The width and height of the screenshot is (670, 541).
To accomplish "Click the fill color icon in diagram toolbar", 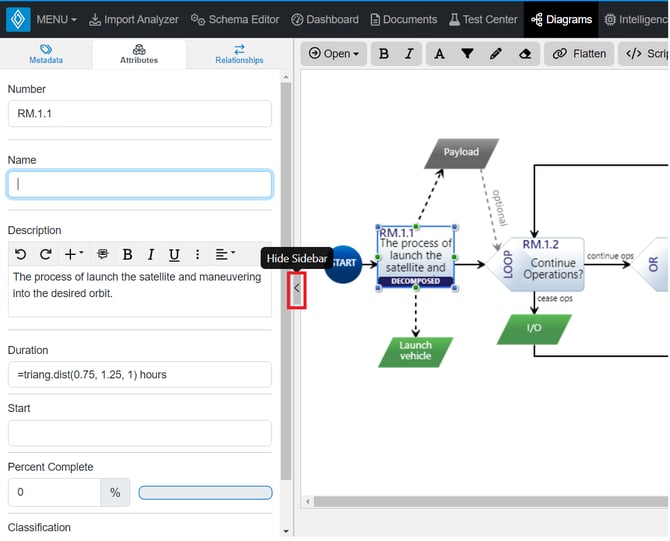I will pos(468,54).
